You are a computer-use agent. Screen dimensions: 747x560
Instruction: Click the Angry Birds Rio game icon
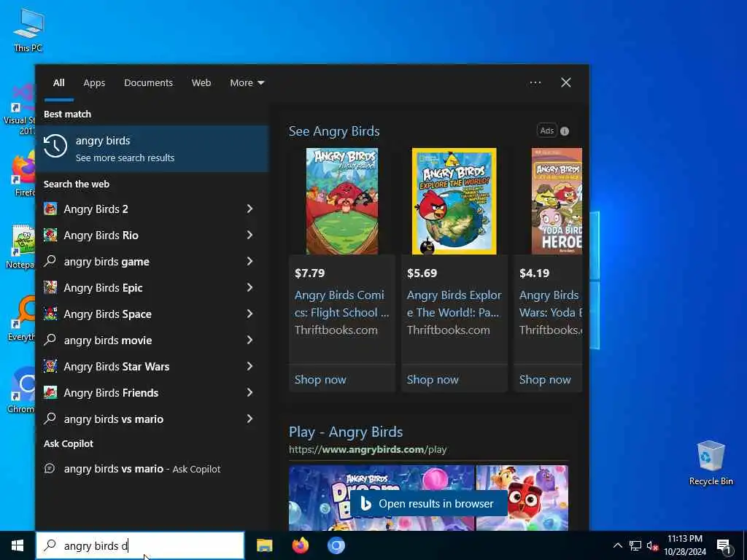point(50,235)
